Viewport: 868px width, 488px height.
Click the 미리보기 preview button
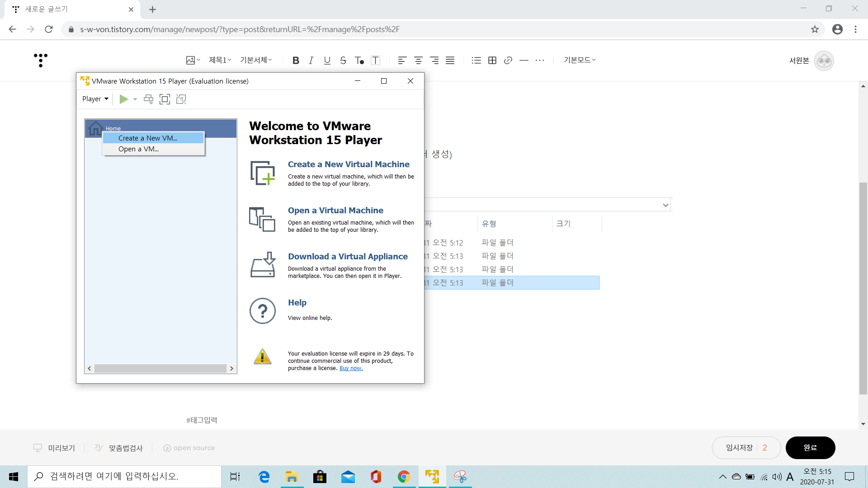[54, 448]
